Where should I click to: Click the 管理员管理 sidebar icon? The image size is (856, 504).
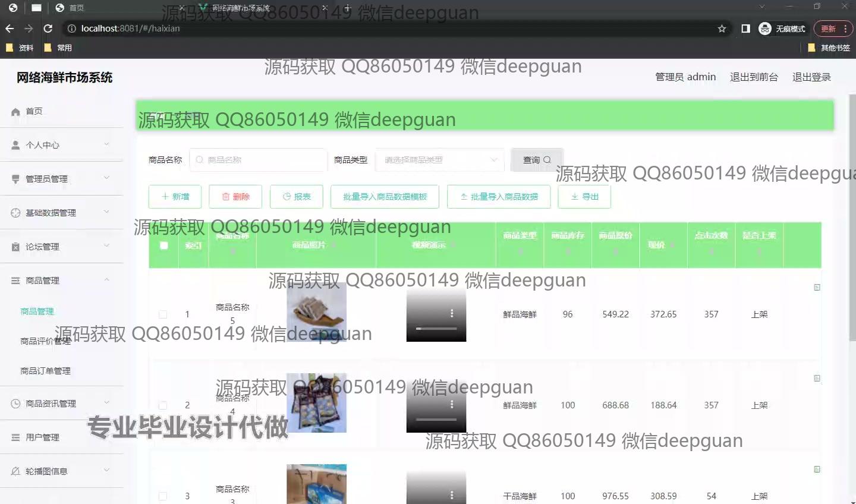(15, 179)
